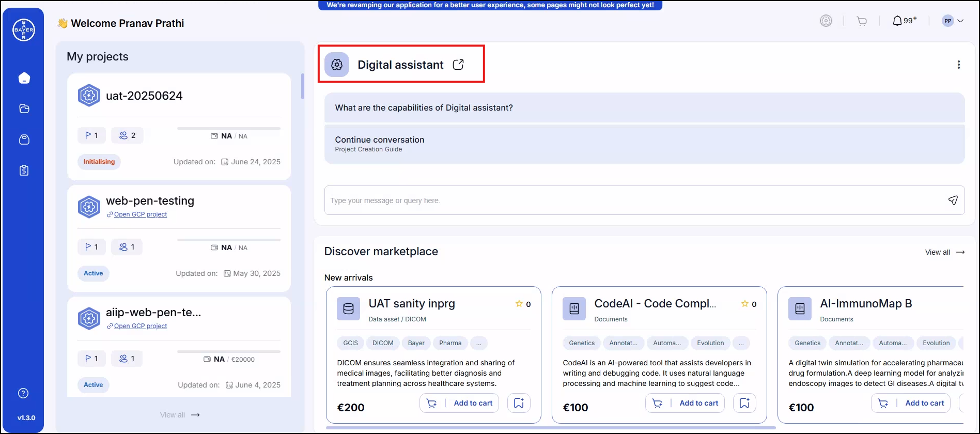Click the flag count badge on uat-20250624
The image size is (980, 434).
coord(91,135)
